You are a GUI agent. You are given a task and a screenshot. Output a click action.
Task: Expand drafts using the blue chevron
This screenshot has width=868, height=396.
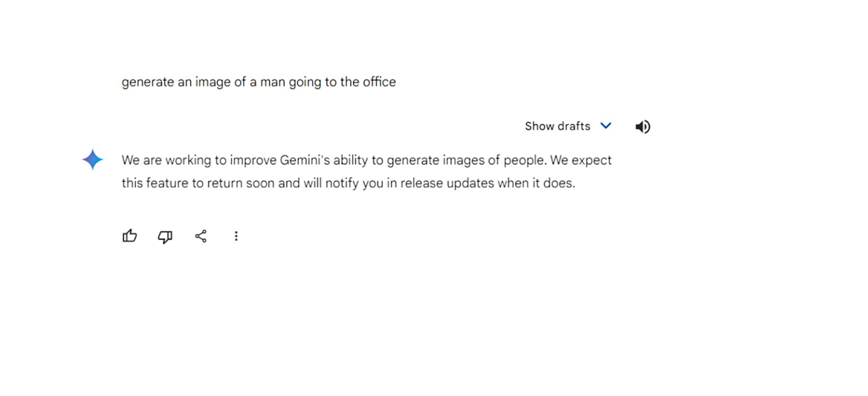coord(606,126)
